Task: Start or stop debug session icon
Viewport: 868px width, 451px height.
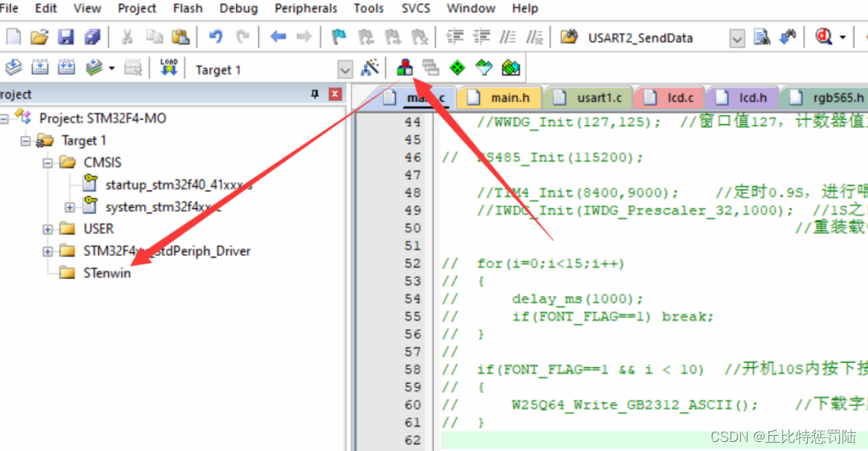Action: (x=824, y=37)
